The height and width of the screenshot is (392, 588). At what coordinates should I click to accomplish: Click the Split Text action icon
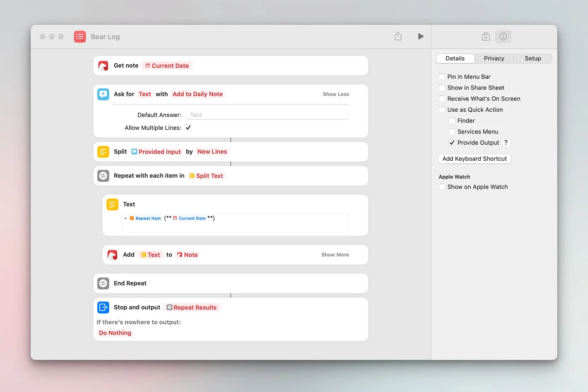tap(103, 152)
